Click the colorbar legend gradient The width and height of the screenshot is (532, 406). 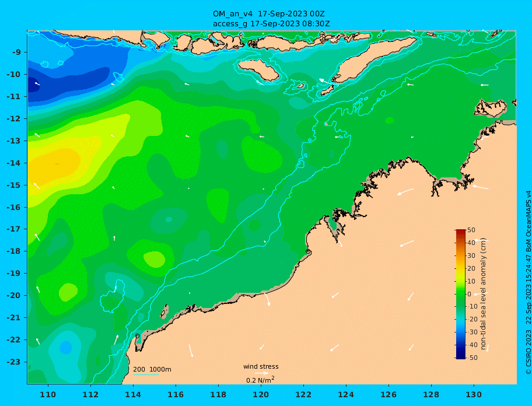pyautogui.click(x=461, y=294)
